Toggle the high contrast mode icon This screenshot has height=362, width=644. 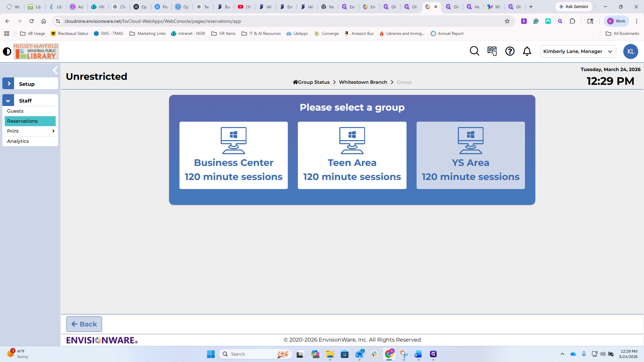coord(7,52)
